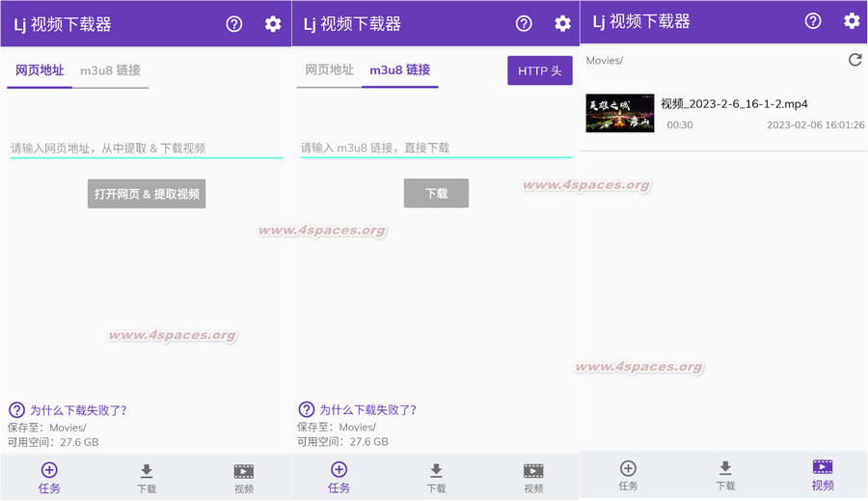This screenshot has height=501, width=868.
Task: Select the 视频_2023-2-6_16-1-2.mp4 file name
Action: click(x=734, y=104)
